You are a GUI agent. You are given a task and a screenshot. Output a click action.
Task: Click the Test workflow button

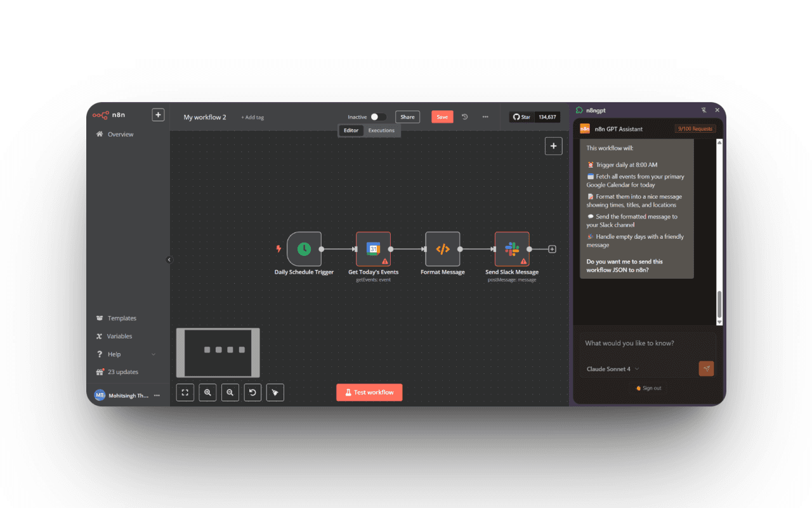coord(369,392)
